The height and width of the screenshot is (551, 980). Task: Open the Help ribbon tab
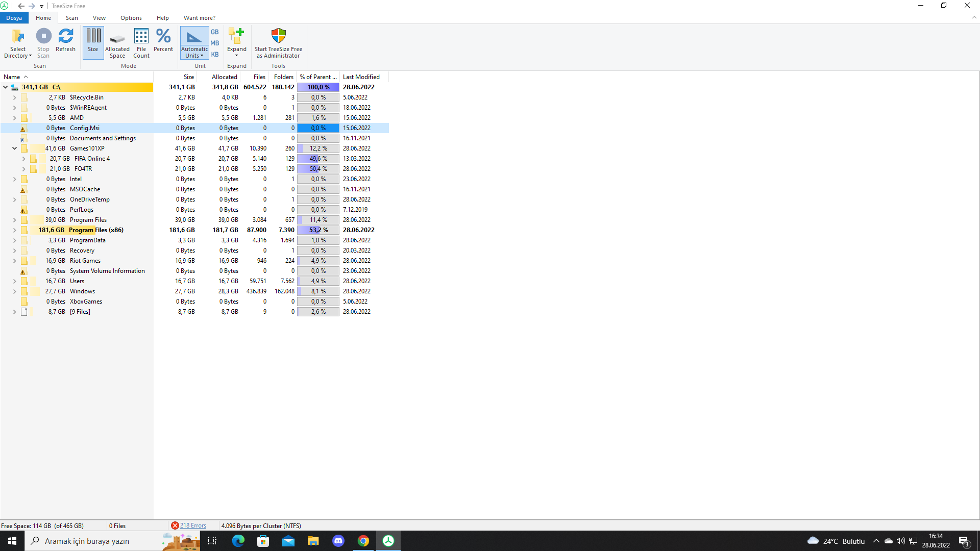click(163, 18)
